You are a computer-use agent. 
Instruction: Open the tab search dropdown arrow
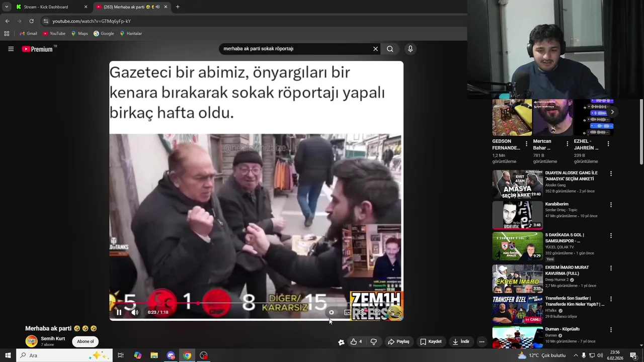(x=7, y=7)
